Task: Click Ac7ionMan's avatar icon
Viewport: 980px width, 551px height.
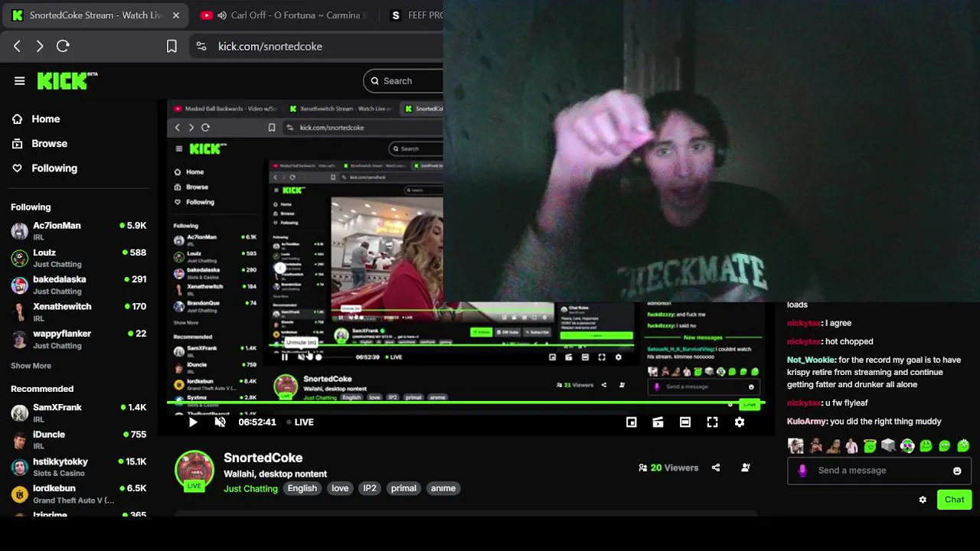Action: (x=19, y=231)
